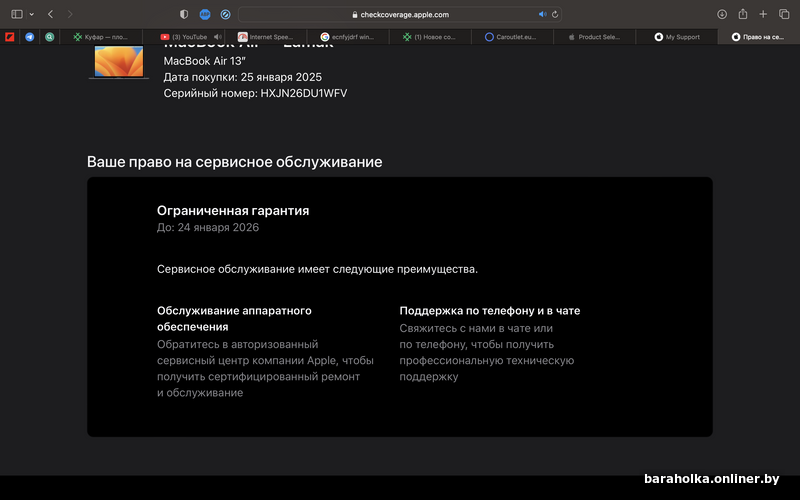Switch to the Caroutlet.eu tab
The height and width of the screenshot is (500, 800).
click(512, 37)
